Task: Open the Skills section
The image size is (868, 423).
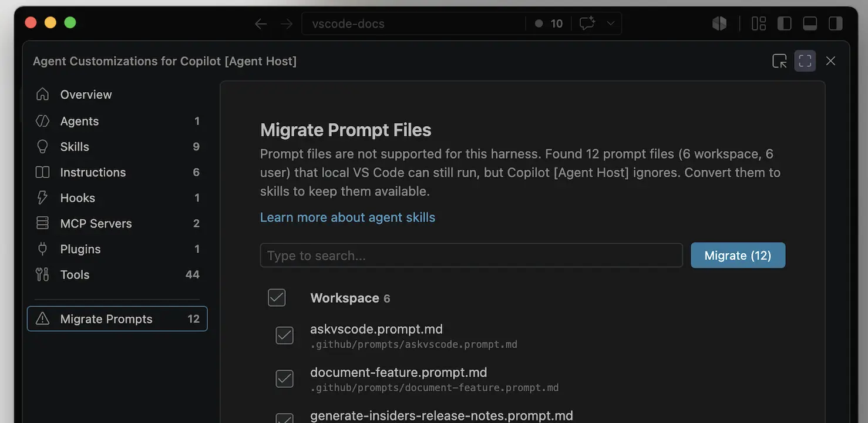Action: [117, 146]
